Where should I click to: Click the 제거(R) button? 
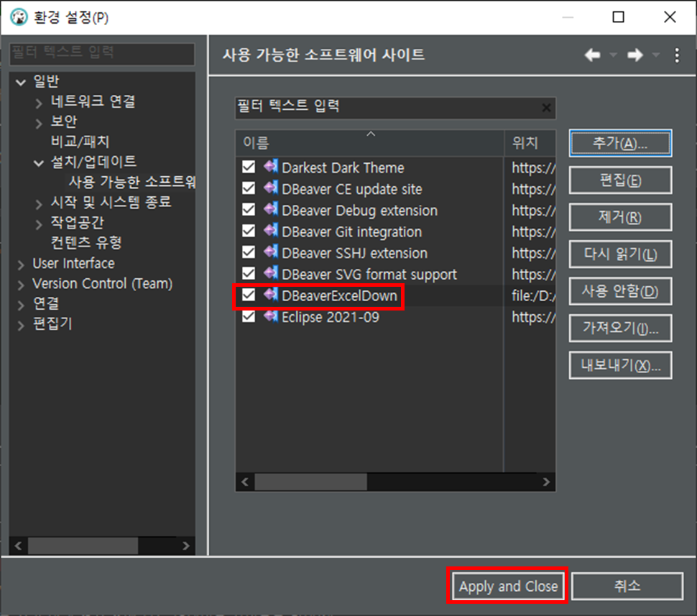620,217
